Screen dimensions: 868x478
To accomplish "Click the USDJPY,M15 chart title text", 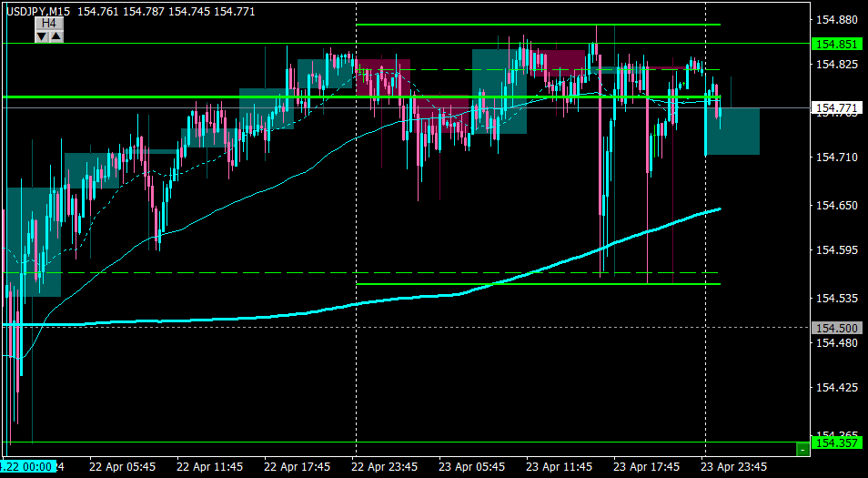I will click(38, 11).
